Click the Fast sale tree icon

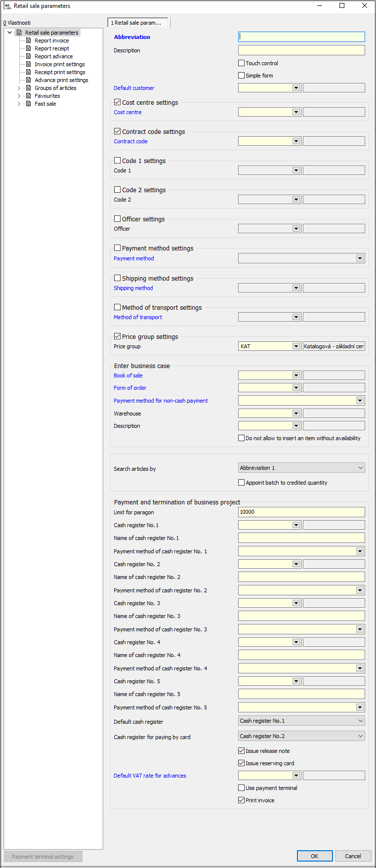click(x=29, y=104)
